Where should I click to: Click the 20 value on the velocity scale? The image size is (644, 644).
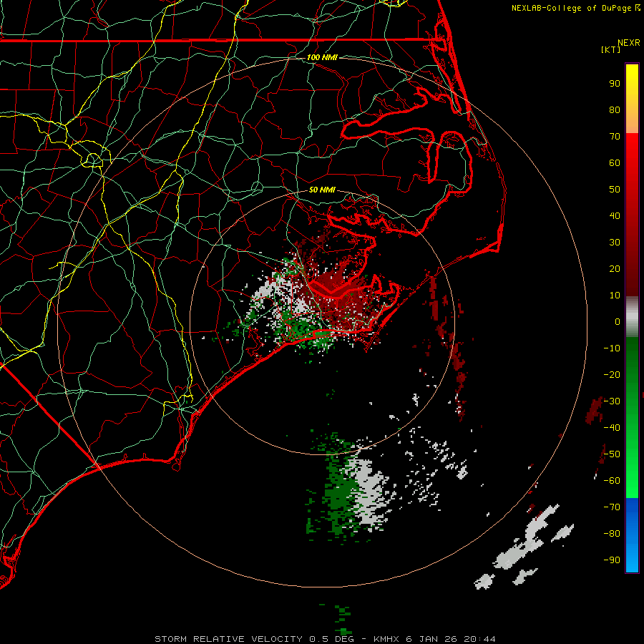(x=615, y=268)
